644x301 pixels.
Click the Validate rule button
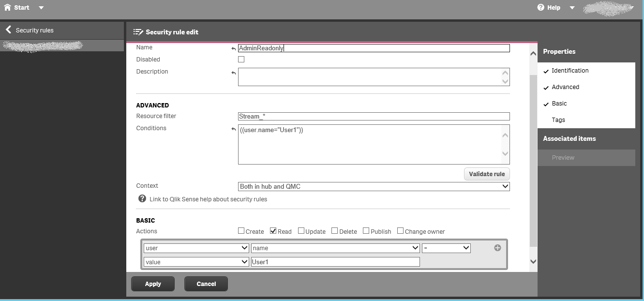pyautogui.click(x=486, y=174)
